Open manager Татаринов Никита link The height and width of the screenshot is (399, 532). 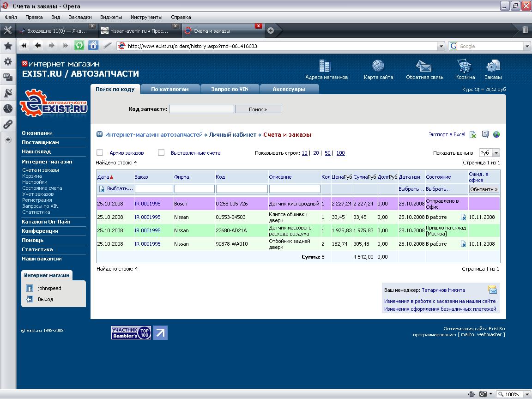click(x=443, y=290)
